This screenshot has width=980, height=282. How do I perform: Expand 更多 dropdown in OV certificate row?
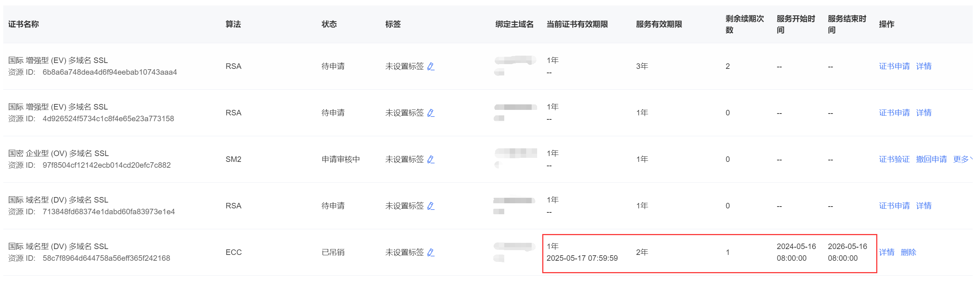[x=962, y=159]
